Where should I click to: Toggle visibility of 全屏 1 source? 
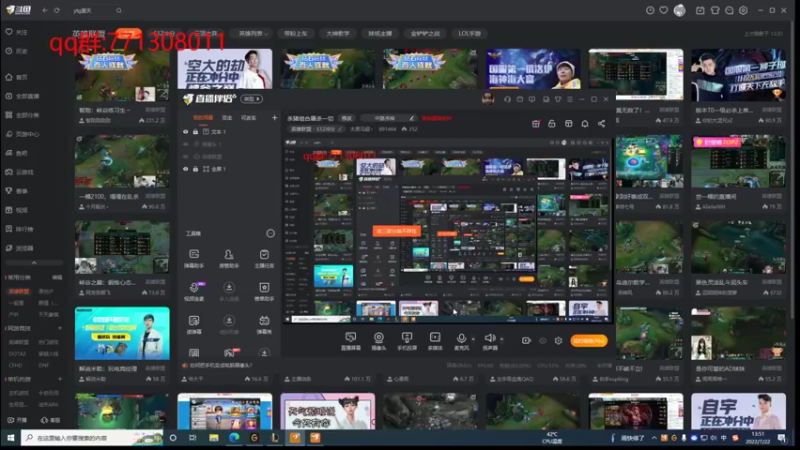click(186, 169)
